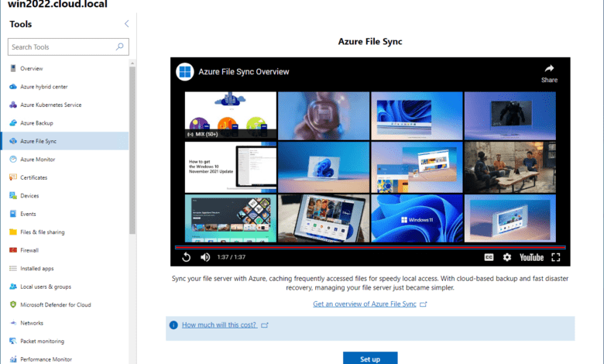
Task: Click the video progress bar
Action: coord(370,248)
